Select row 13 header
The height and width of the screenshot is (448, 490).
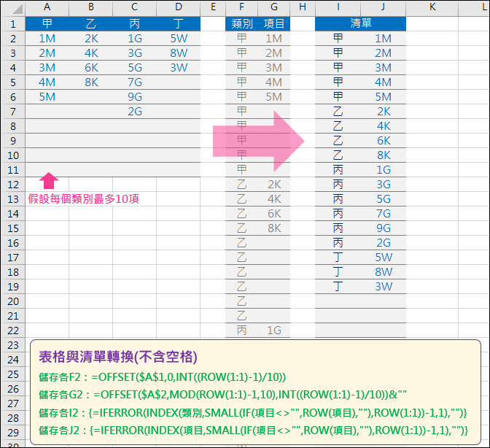[13, 199]
